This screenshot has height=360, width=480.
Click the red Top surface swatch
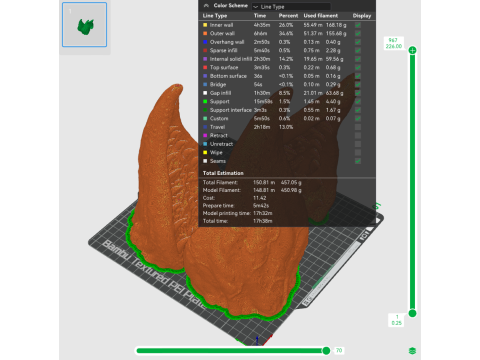click(205, 67)
